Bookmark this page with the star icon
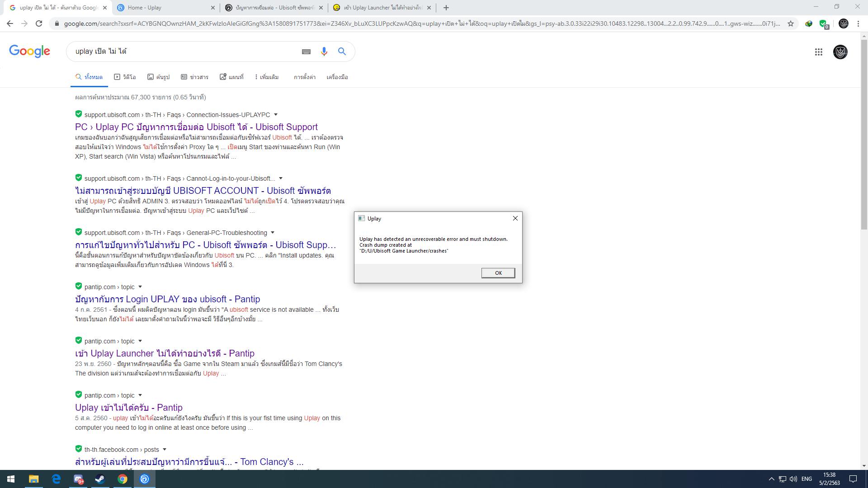 (791, 23)
